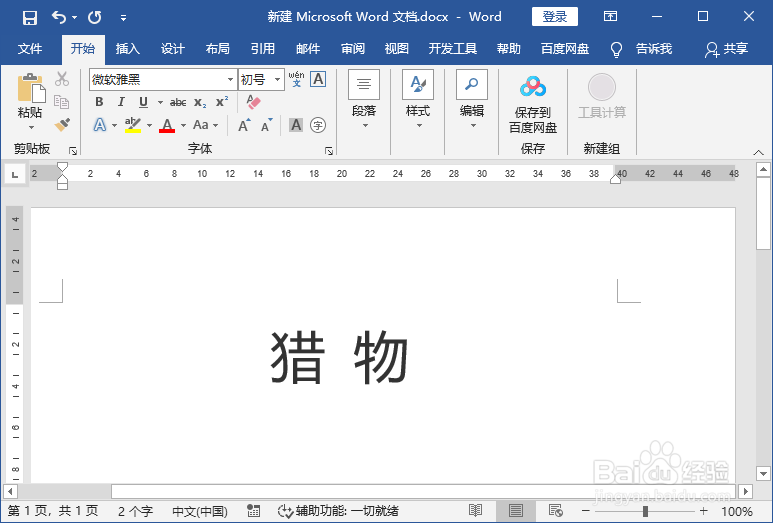Click the 粘贴 paste icon
The height and width of the screenshot is (523, 773).
(31, 89)
